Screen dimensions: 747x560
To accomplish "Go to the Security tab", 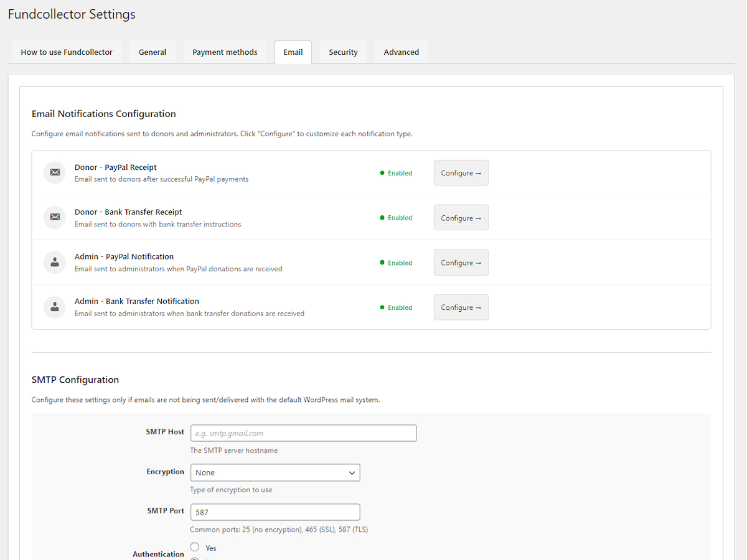I will [x=343, y=52].
